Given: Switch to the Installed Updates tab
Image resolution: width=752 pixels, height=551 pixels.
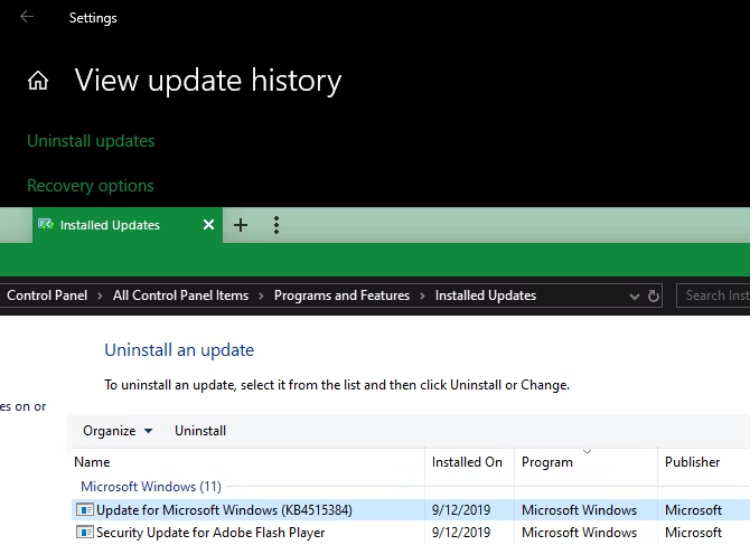Looking at the screenshot, I should [127, 225].
